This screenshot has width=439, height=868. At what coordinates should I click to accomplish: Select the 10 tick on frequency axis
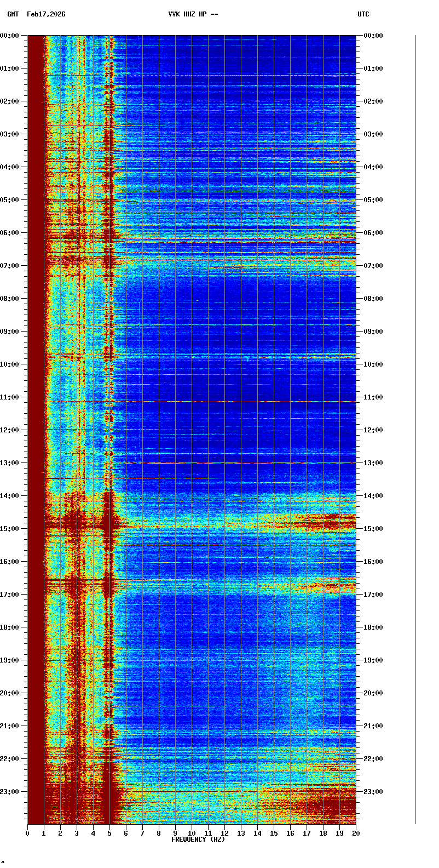click(192, 833)
